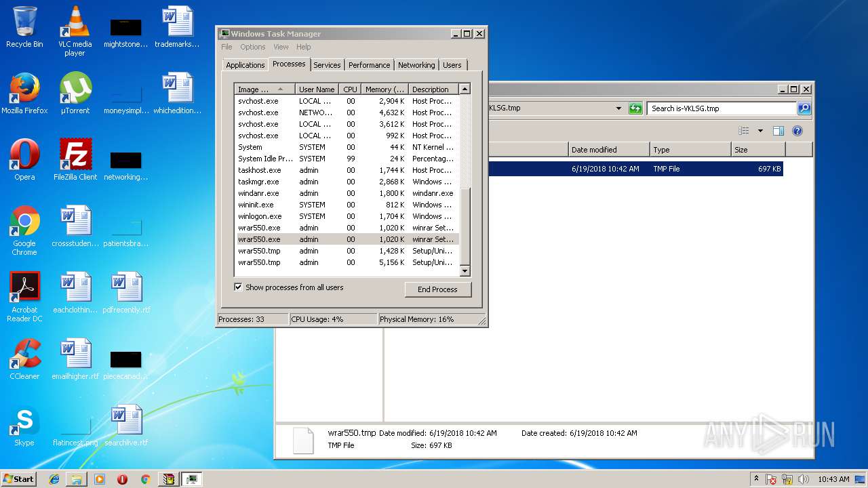Switch to the Networking tab

416,65
